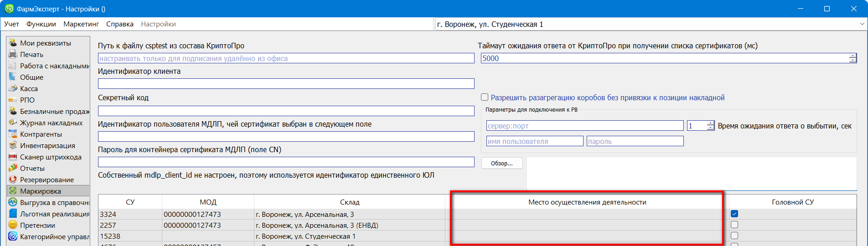Expand the pharmacy address dropdown
The width and height of the screenshot is (868, 246).
point(862,24)
